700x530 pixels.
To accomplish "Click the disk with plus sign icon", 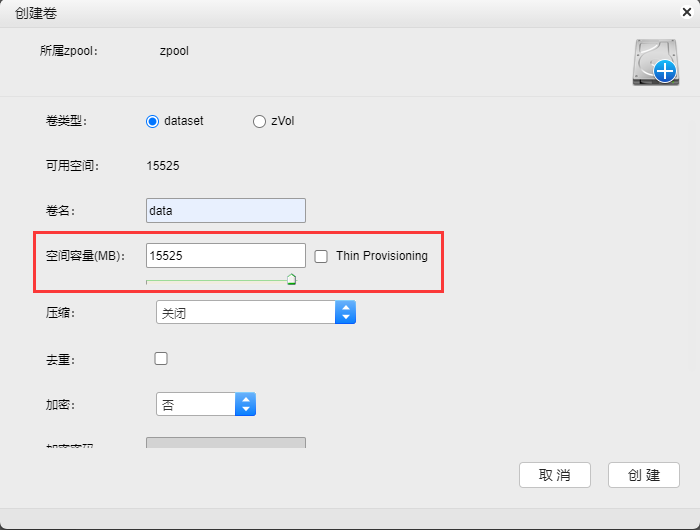I will coord(655,62).
